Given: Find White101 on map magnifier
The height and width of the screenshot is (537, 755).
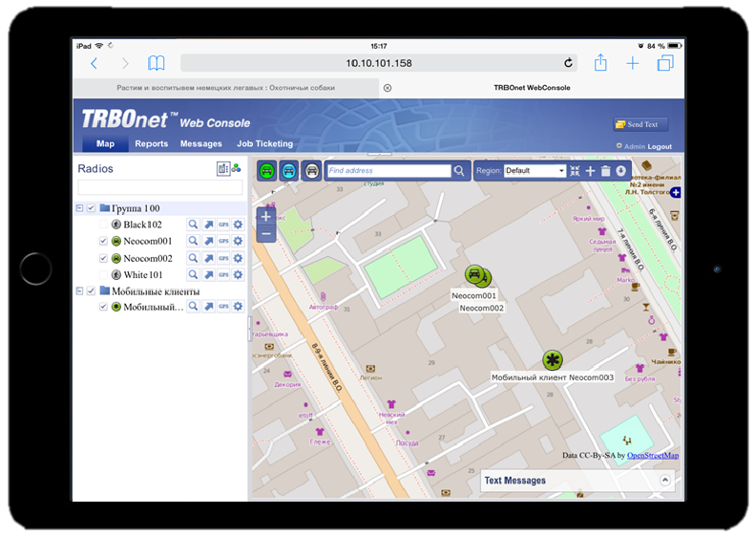Looking at the screenshot, I should pyautogui.click(x=193, y=275).
